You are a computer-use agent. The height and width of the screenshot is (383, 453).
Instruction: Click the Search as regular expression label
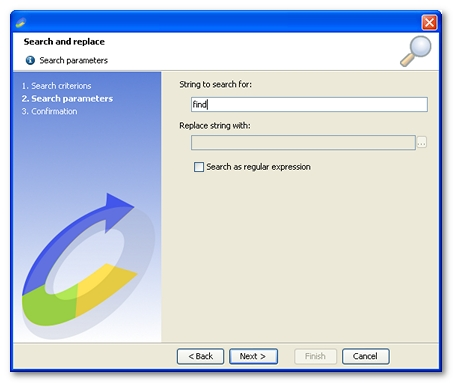[258, 167]
